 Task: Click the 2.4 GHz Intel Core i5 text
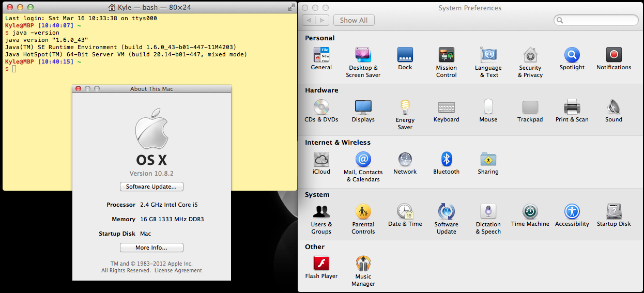pos(170,205)
